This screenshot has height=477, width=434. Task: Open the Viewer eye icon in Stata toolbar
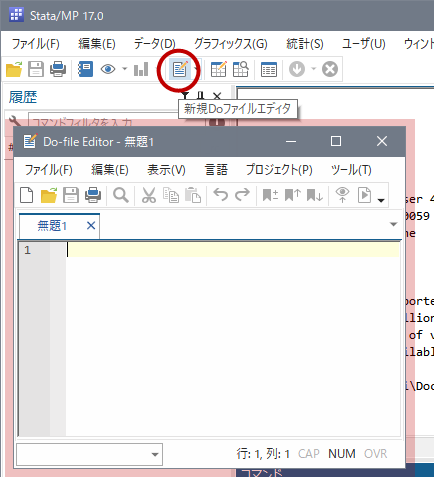pyautogui.click(x=108, y=69)
